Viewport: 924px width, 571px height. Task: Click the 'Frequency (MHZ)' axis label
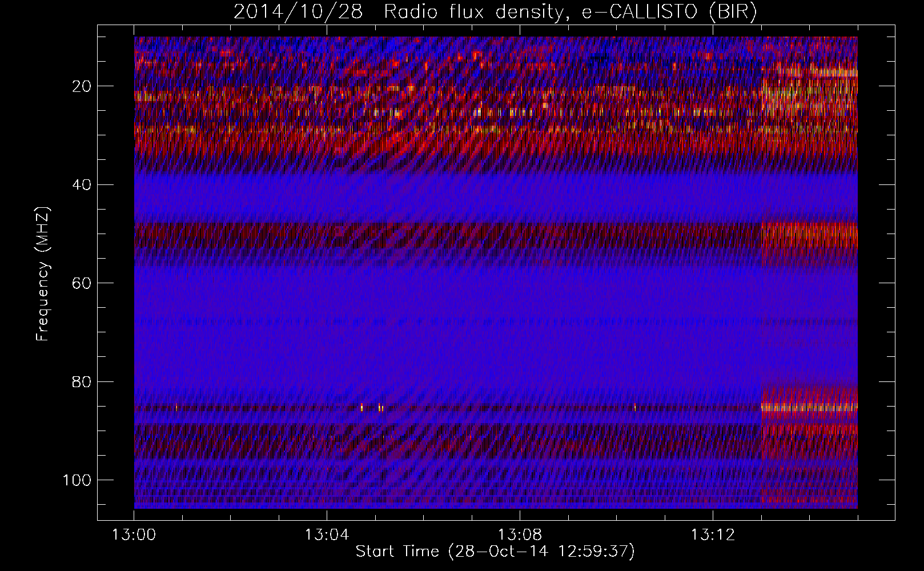43,274
